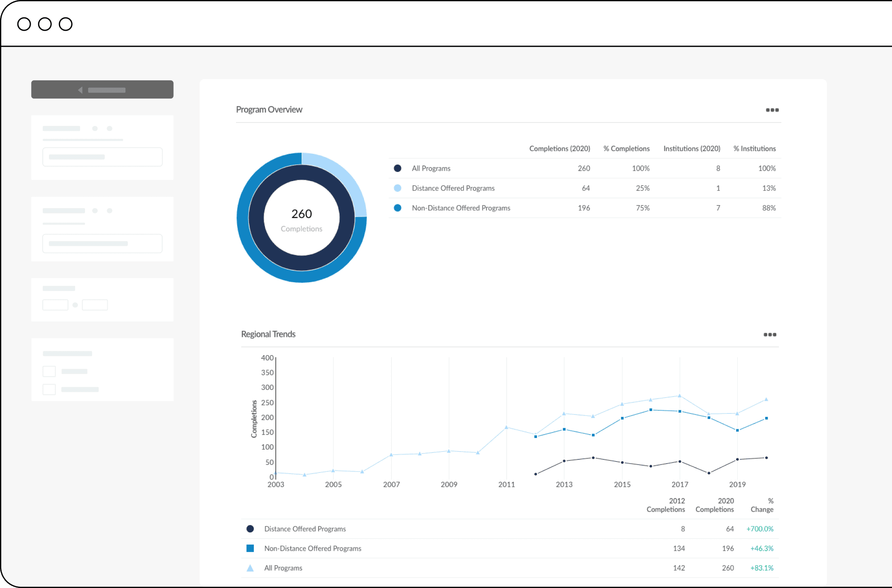Viewport: 892px width, 588px height.
Task: Open the first sidebar panel dropdown field
Action: click(x=102, y=157)
